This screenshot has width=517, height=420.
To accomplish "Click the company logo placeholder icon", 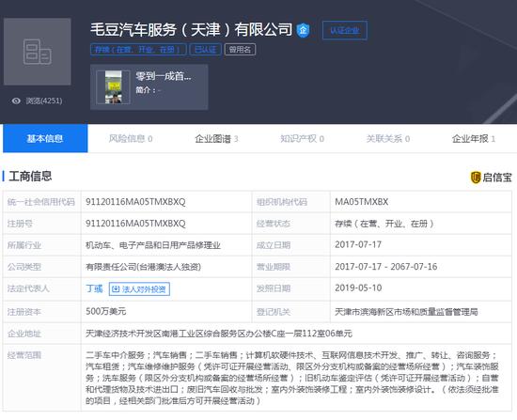I will (38, 52).
